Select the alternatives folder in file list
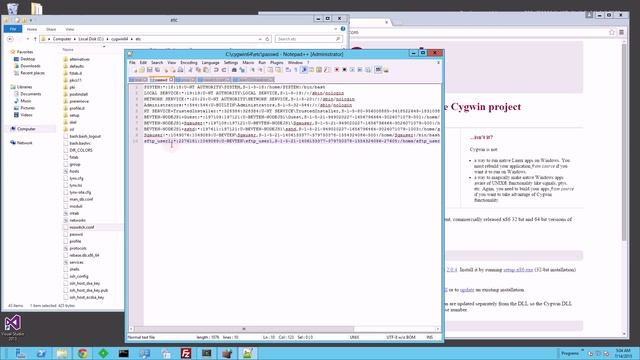640x360 pixels. pyautogui.click(x=79, y=59)
